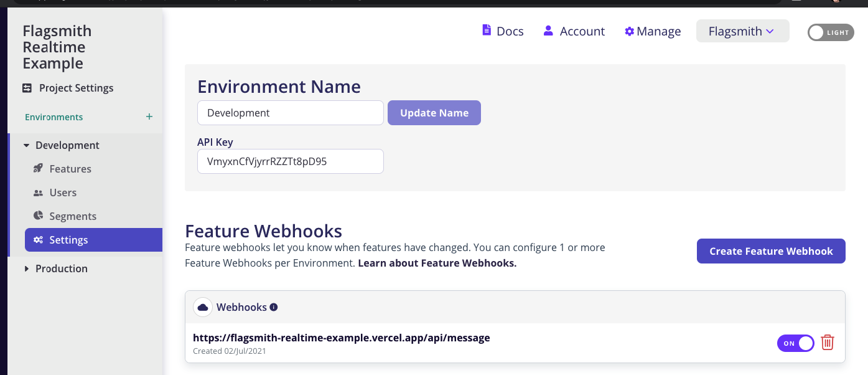Click the Account person icon

548,31
